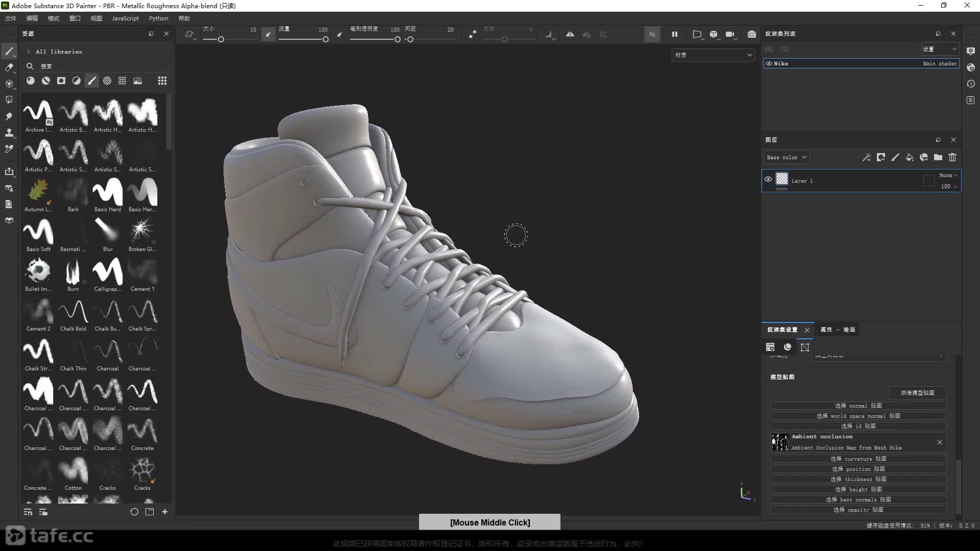Click select opacity map button
This screenshot has width=980, height=551.
coord(858,510)
